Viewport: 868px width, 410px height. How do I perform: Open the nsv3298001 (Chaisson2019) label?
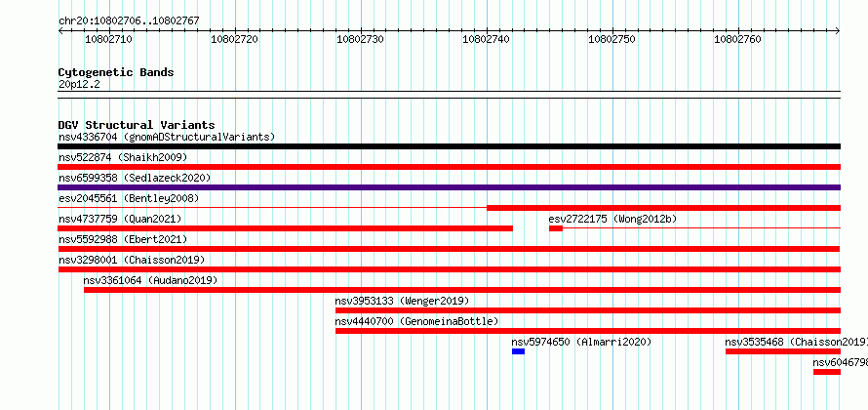(132, 260)
